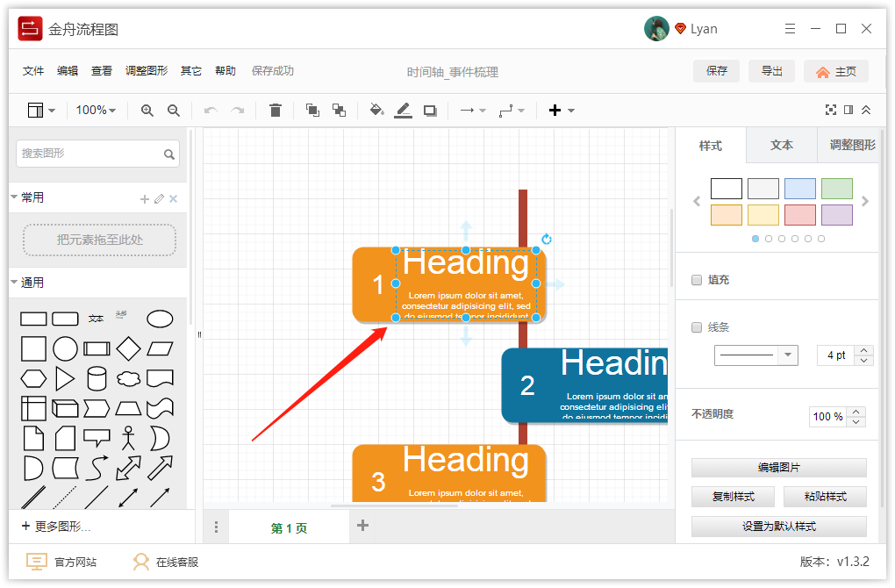This screenshot has width=895, height=588.
Task: Enable the 线条 checkbox
Action: (697, 327)
